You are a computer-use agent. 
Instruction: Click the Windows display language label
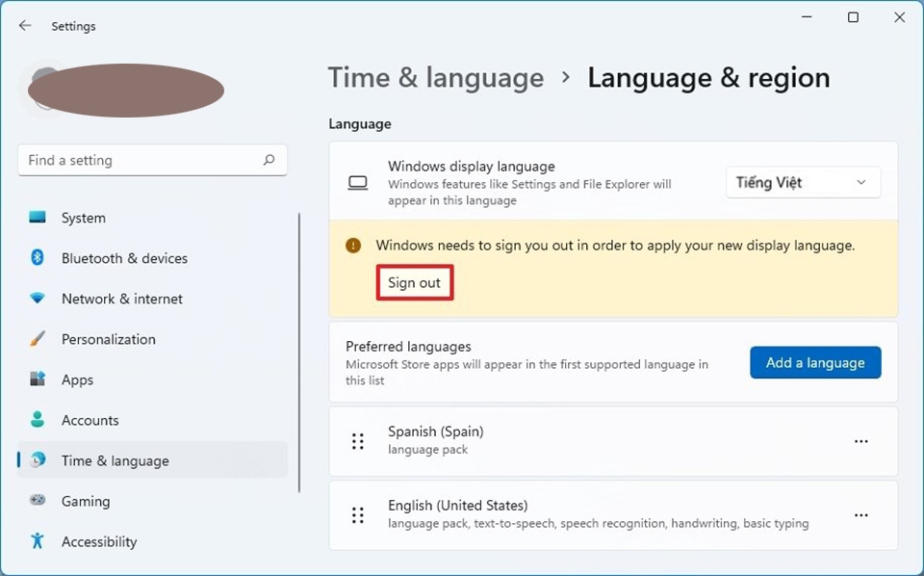click(472, 167)
